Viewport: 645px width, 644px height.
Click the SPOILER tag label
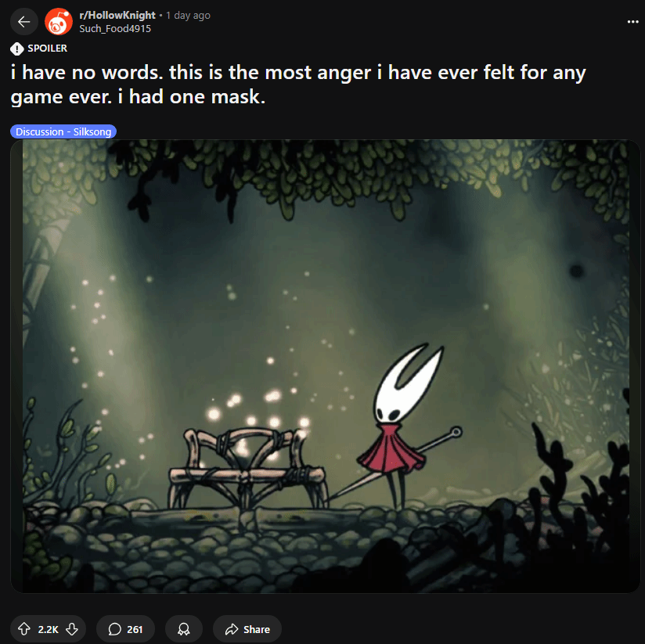click(47, 48)
